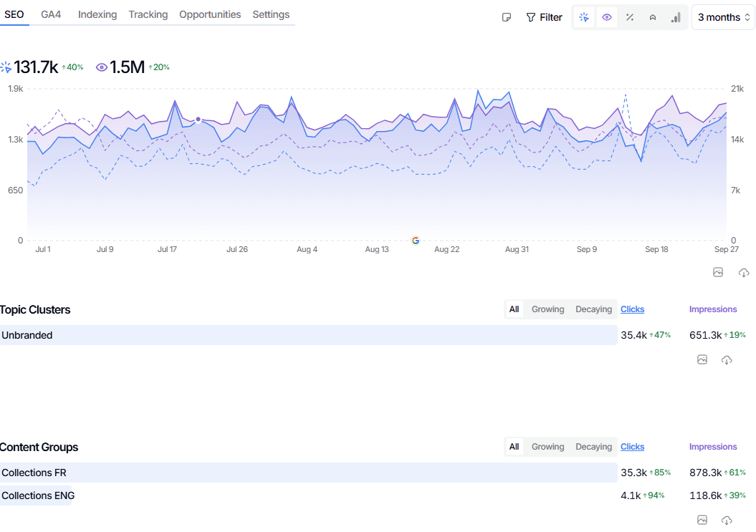Image resolution: width=756 pixels, height=532 pixels.
Task: Open the Filter button
Action: [x=544, y=17]
